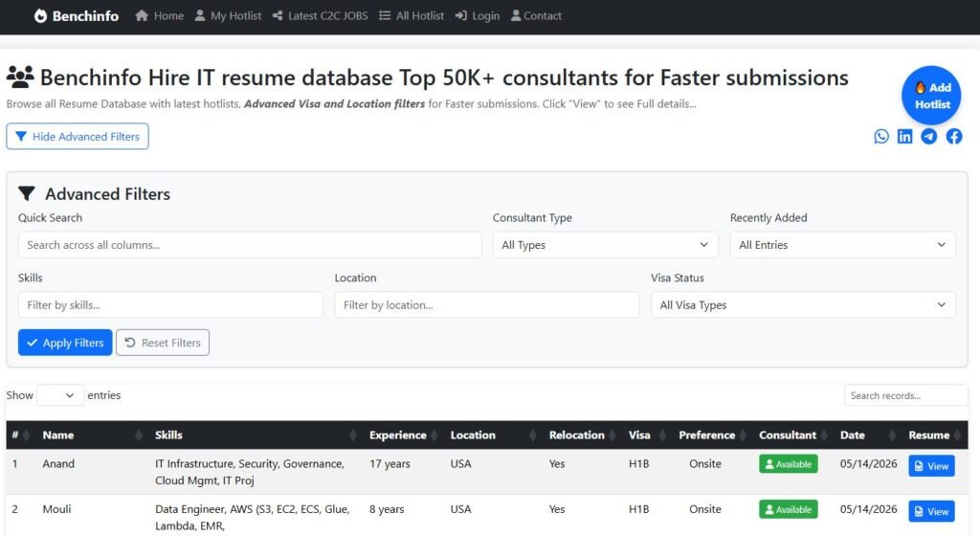
Task: Open the Visa Status dropdown
Action: coord(803,305)
